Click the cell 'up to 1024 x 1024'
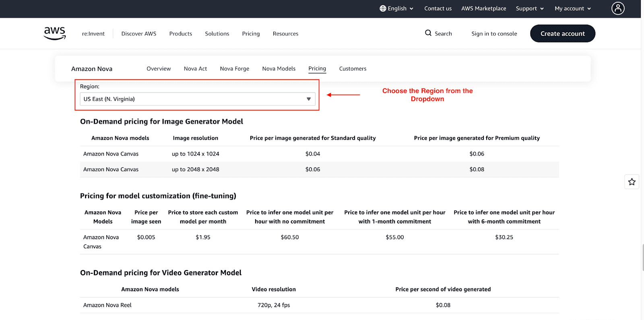The height and width of the screenshot is (320, 644). point(196,154)
